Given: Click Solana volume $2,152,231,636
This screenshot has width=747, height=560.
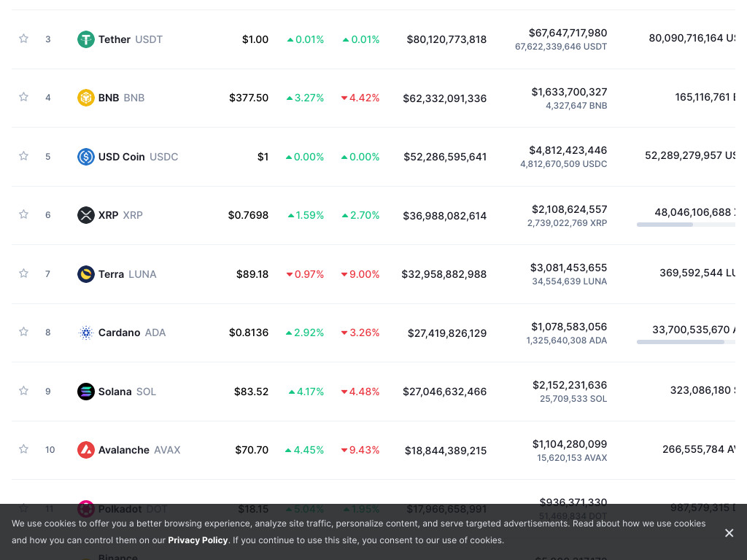Looking at the screenshot, I should click(570, 385).
